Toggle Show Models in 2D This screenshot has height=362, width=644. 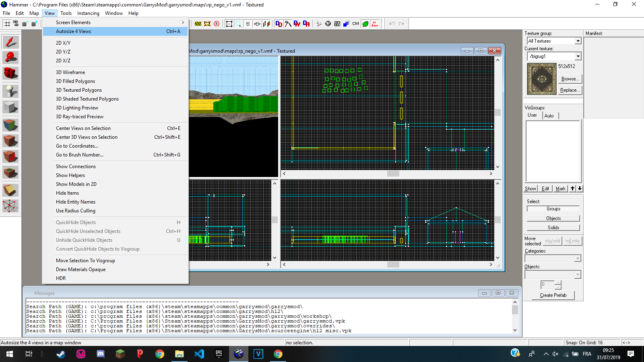point(116,184)
